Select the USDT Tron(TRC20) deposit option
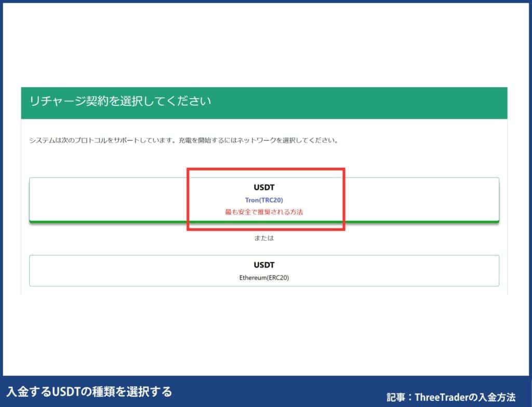The width and height of the screenshot is (532, 407). tap(265, 200)
